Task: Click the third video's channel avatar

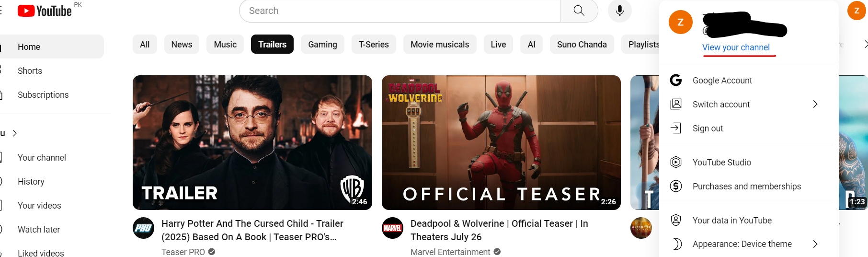Action: (641, 228)
